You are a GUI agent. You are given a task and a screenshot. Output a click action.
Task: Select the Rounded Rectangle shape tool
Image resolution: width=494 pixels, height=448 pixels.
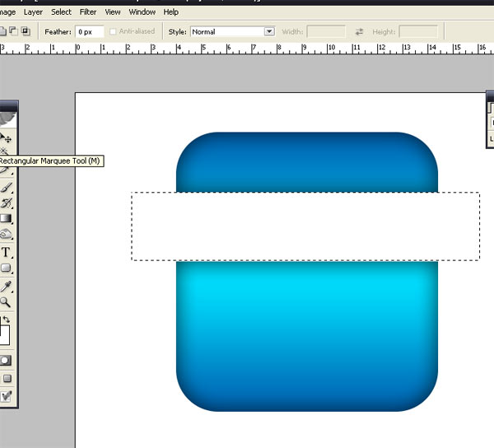7,268
